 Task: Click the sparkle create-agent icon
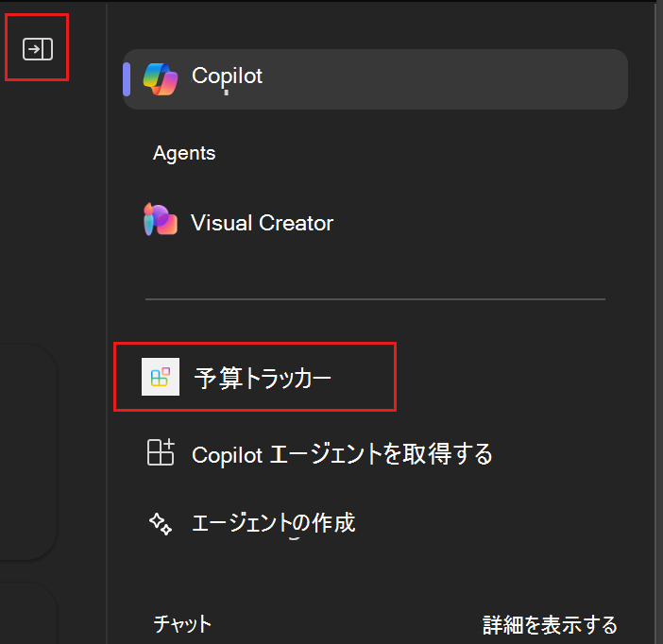[161, 524]
